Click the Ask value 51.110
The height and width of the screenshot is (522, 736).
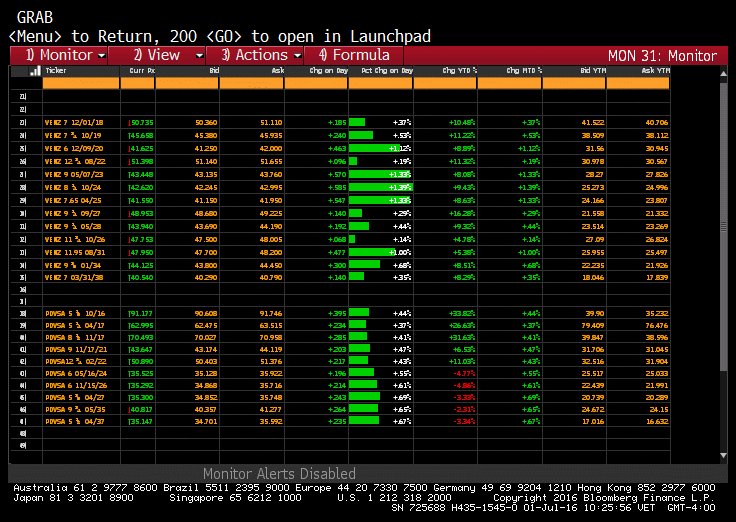271,123
